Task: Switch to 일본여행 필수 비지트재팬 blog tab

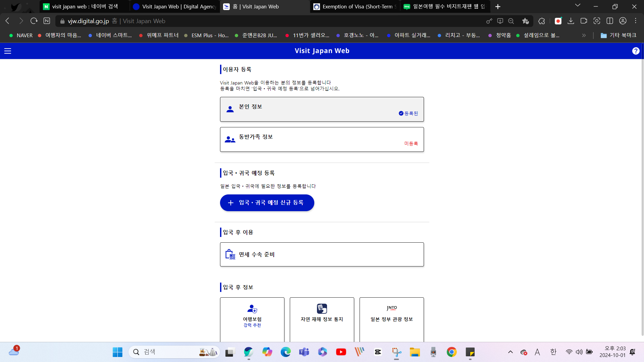Action: (x=445, y=7)
